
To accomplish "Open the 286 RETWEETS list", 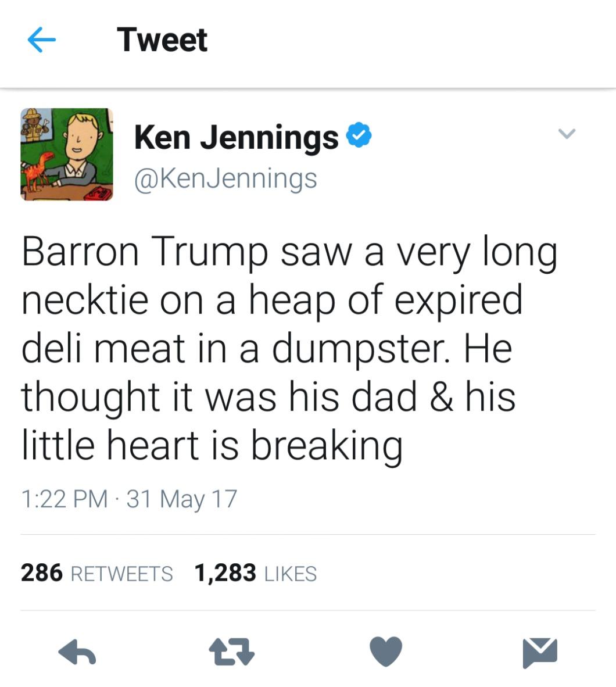I will coord(96,573).
